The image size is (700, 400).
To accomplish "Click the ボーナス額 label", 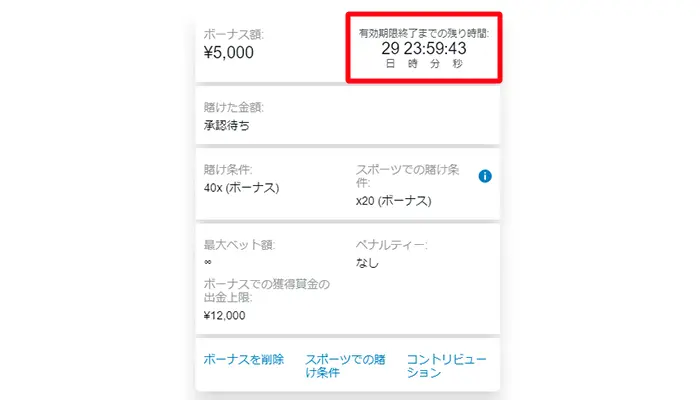I will point(234,34).
